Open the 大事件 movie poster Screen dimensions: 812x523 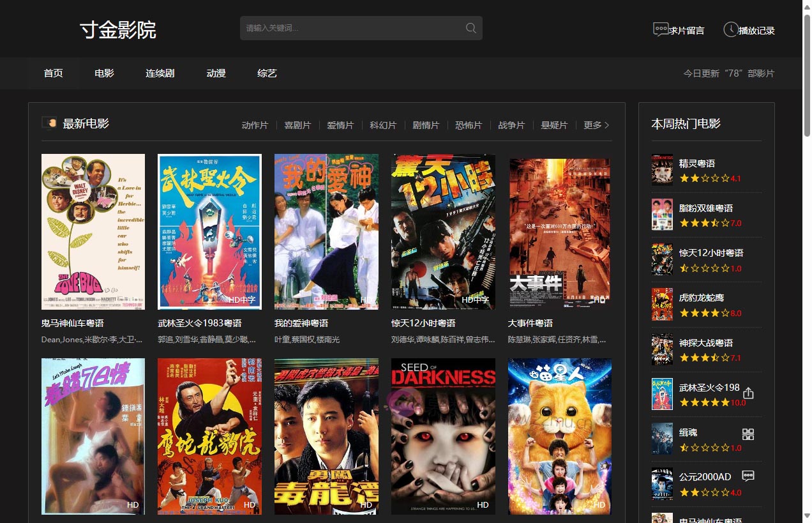pyautogui.click(x=559, y=232)
